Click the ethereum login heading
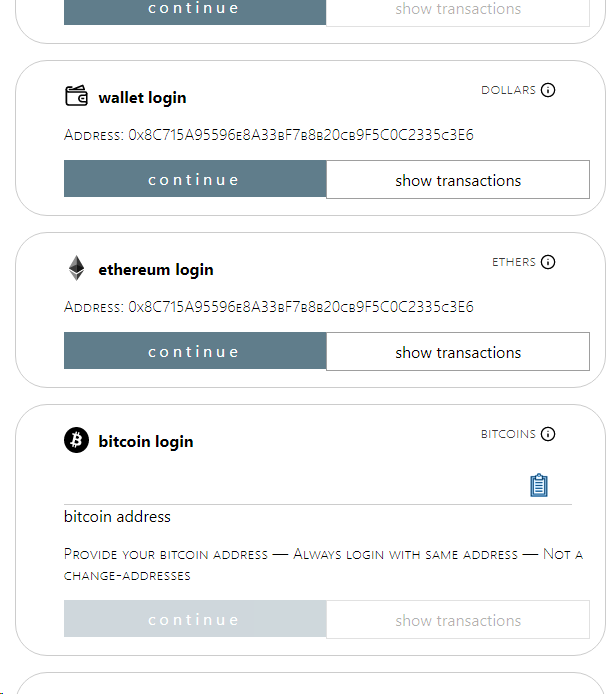Screen dimensions: 613x694 (156, 269)
